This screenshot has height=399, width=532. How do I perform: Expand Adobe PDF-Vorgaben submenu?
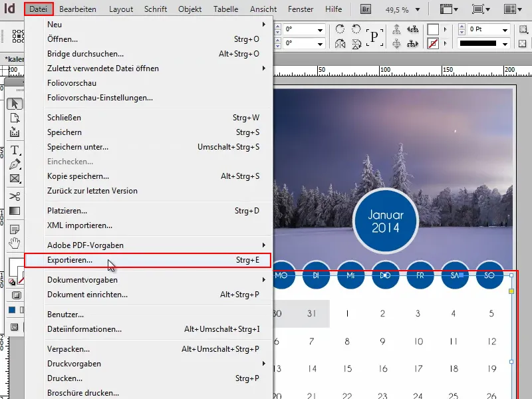coord(263,245)
